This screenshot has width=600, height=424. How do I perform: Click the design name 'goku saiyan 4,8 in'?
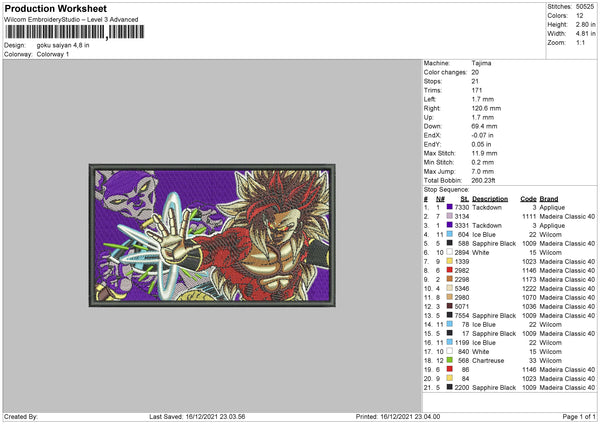pos(63,45)
